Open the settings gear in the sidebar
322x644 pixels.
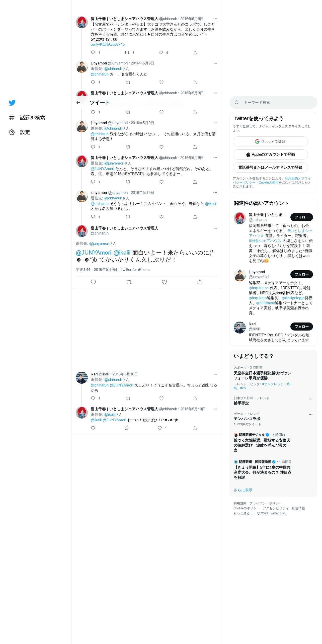12,132
